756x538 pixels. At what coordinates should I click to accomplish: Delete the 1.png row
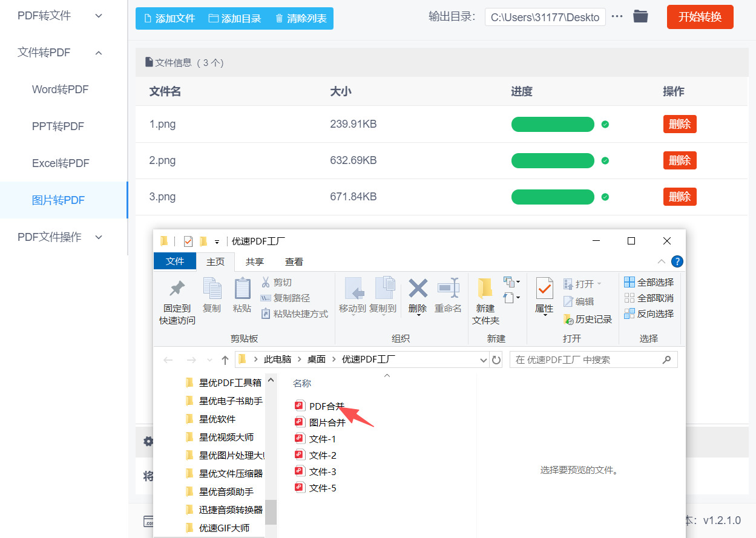pyautogui.click(x=680, y=124)
